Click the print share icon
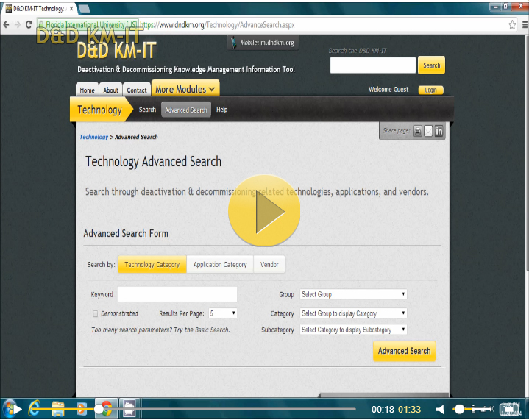Image resolution: width=529 pixels, height=420 pixels. tap(418, 131)
